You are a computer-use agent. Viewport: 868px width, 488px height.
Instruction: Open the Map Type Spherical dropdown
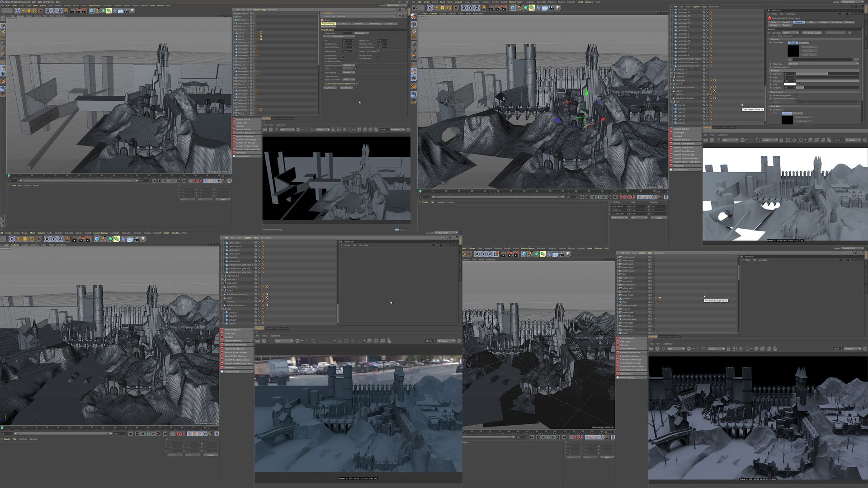[x=823, y=64]
